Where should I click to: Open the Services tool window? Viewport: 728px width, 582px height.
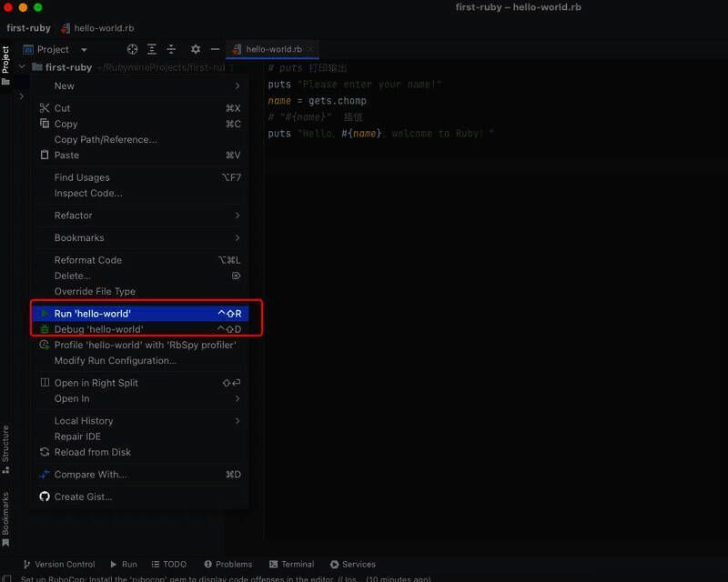353,564
